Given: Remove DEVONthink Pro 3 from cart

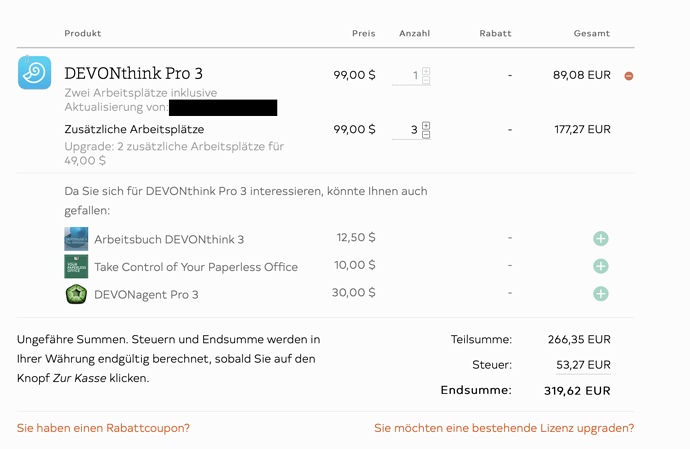Looking at the screenshot, I should pos(629,76).
